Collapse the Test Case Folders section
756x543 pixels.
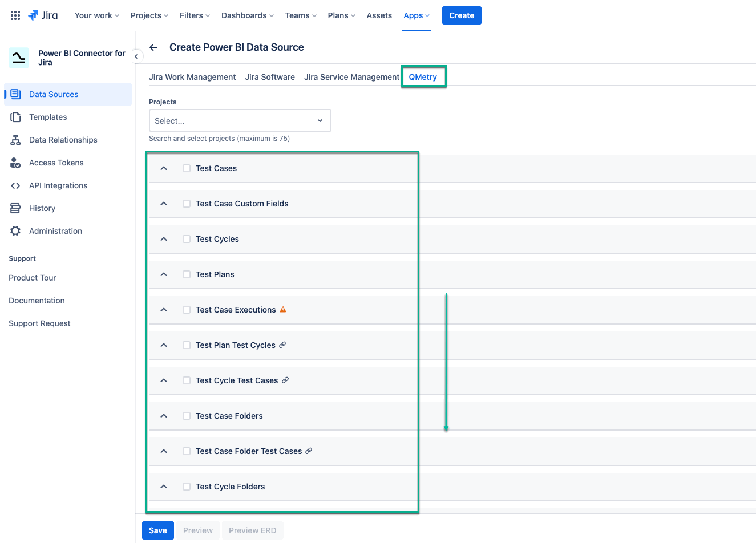164,415
